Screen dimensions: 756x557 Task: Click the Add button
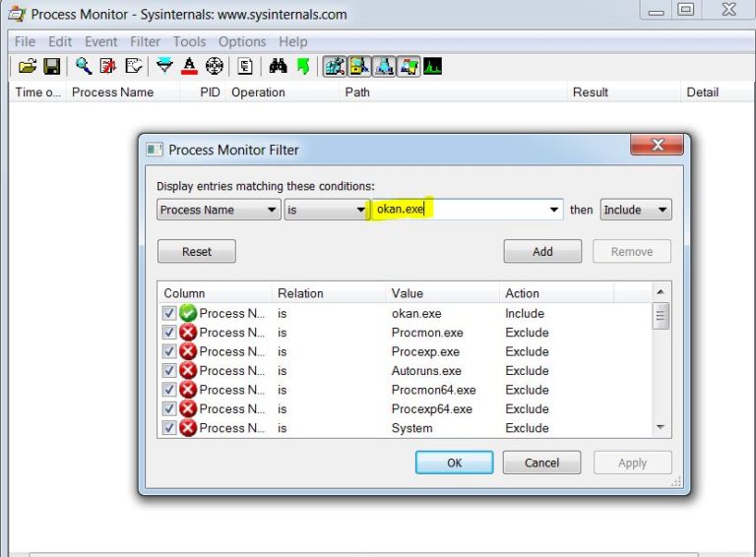click(x=542, y=251)
